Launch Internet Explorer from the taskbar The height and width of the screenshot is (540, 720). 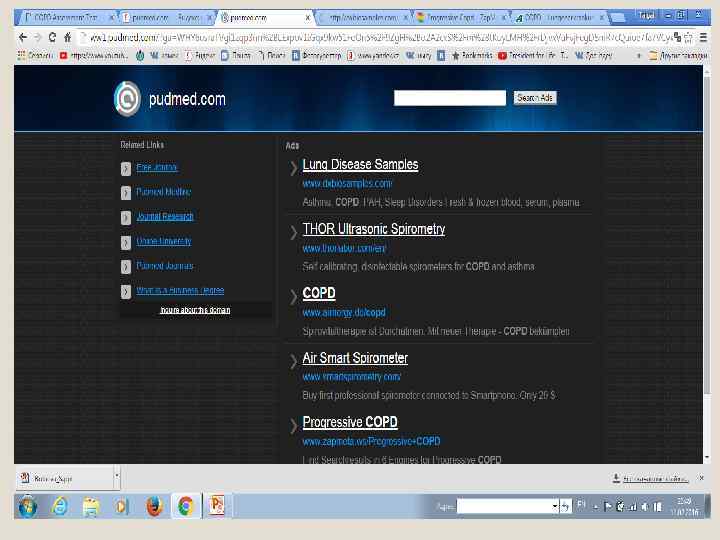coord(60,506)
